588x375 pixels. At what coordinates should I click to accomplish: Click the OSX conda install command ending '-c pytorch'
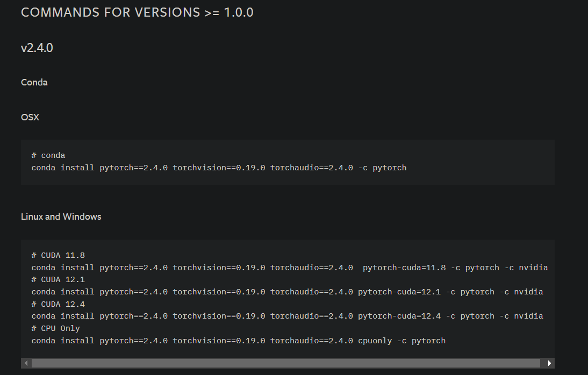[x=219, y=168]
